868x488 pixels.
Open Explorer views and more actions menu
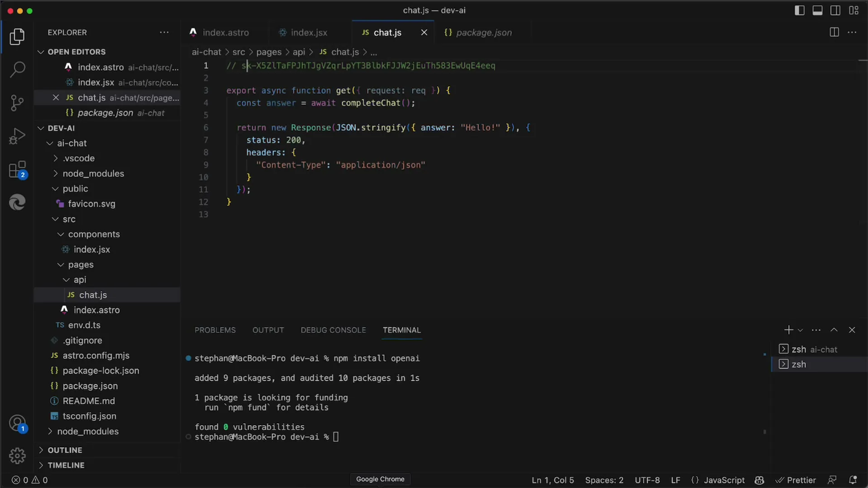164,33
